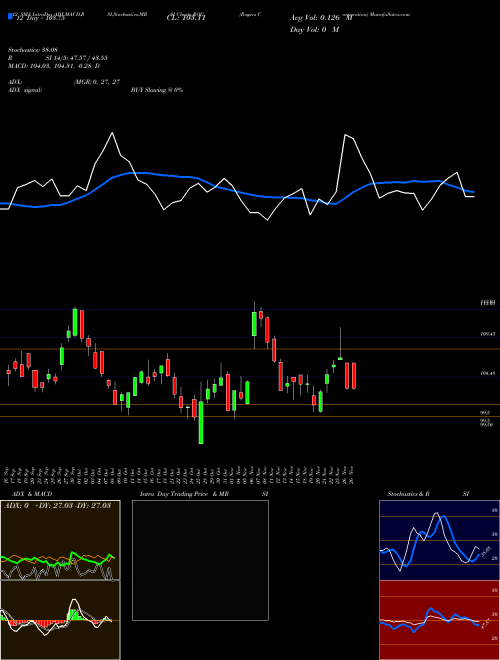
Task: Click the blue legend square beside 12 Day
Action: pyautogui.click(x=10, y=16)
